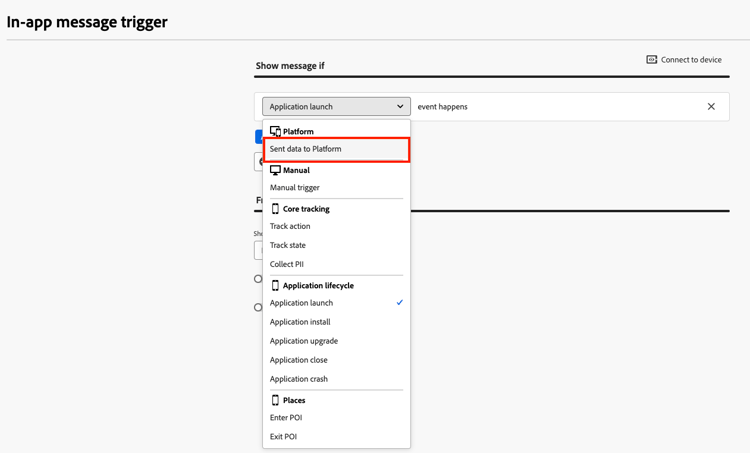Click the Show message if heading
The image size is (750, 453).
tap(290, 66)
